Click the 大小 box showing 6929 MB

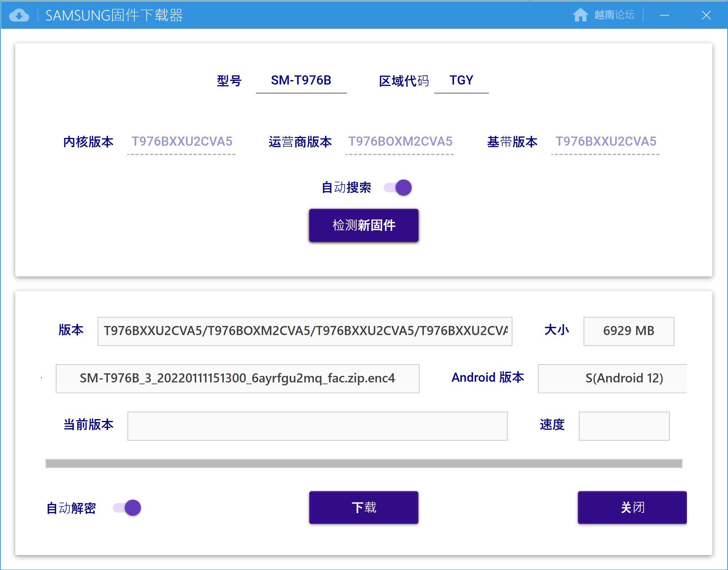[629, 331]
